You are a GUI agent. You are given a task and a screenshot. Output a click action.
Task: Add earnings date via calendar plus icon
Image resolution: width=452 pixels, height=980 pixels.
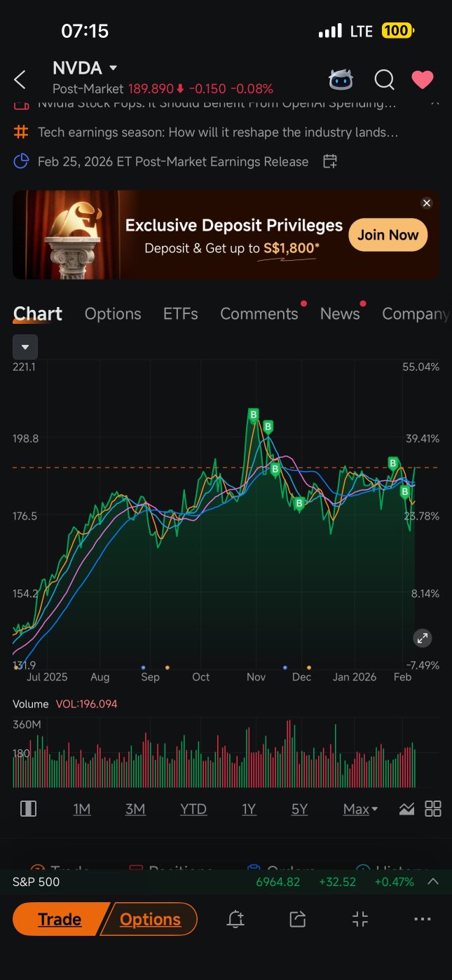pyautogui.click(x=330, y=161)
